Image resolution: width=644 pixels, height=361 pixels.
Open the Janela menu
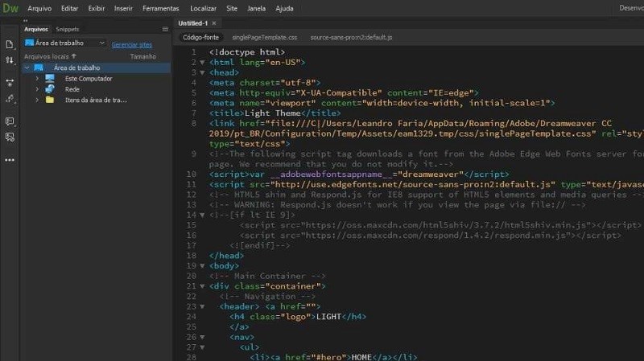[x=256, y=8]
